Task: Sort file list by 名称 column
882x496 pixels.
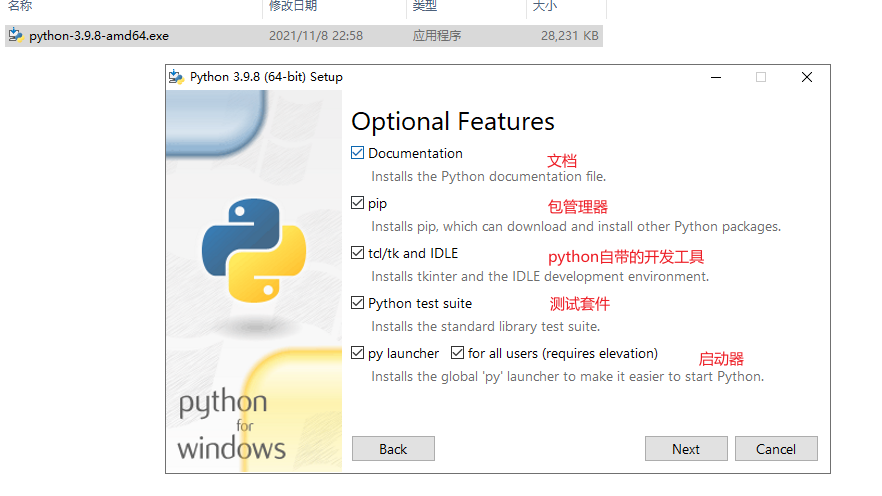Action: [20, 6]
